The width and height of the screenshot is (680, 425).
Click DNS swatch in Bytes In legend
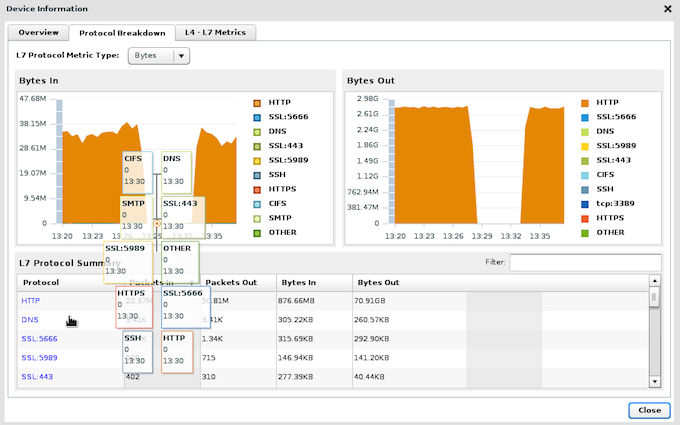pos(257,132)
